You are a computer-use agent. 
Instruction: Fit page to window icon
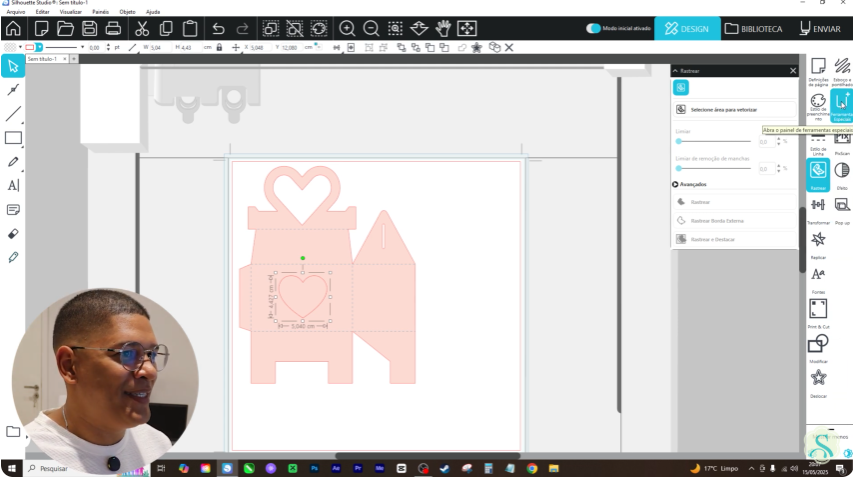[467, 28]
